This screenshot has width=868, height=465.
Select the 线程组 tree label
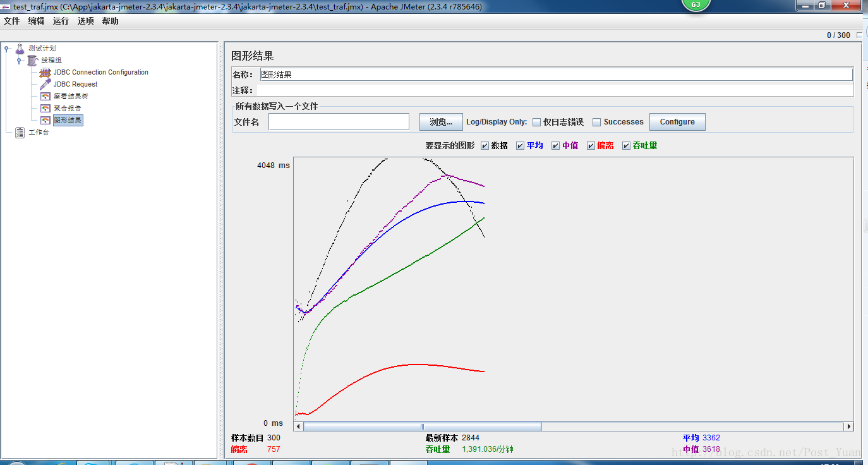(52, 60)
